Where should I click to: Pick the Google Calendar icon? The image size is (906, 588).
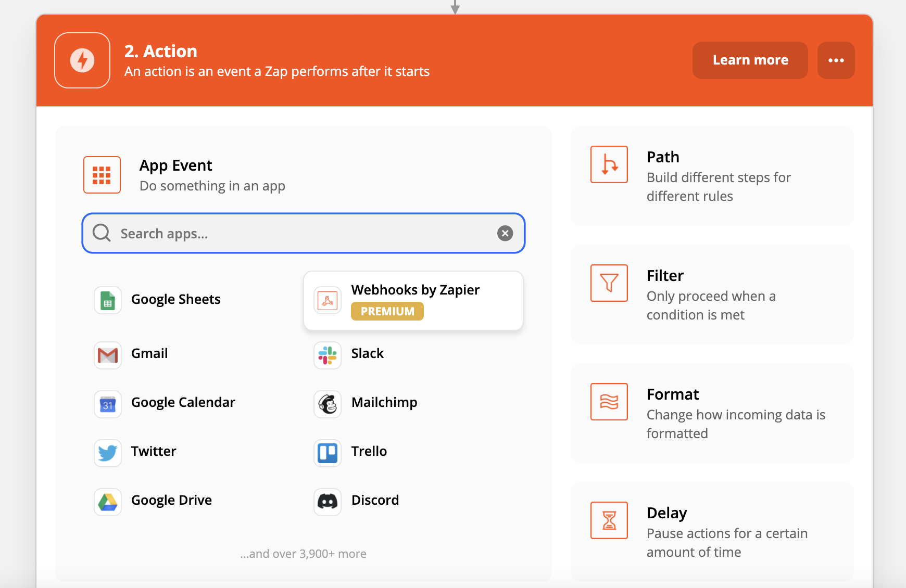[x=108, y=404]
